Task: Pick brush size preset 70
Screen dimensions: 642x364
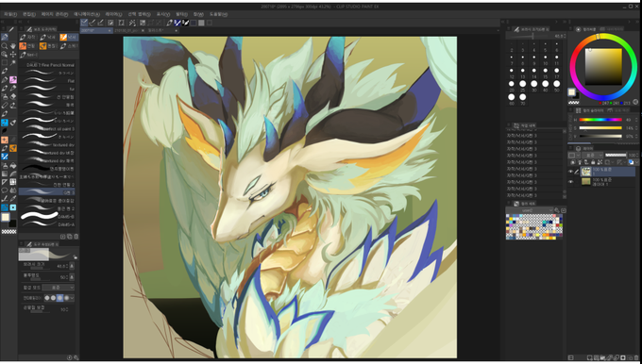Action: pos(522,97)
